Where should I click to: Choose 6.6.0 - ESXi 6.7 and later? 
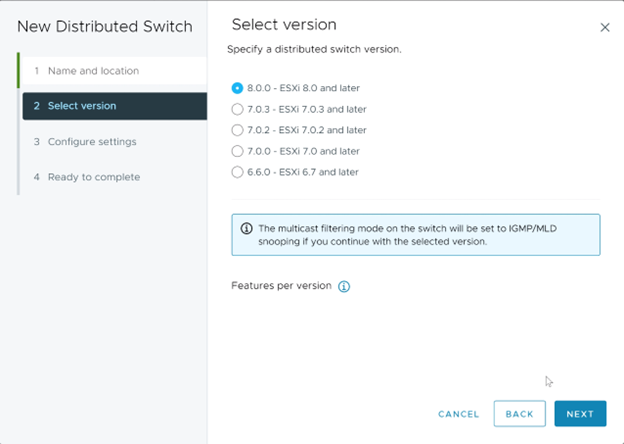click(x=237, y=172)
